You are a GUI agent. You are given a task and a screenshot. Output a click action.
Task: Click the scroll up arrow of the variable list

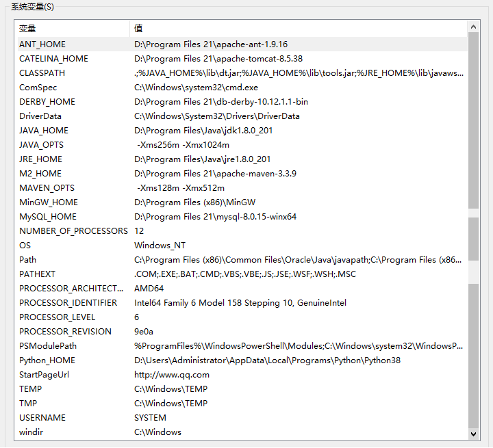[473, 27]
